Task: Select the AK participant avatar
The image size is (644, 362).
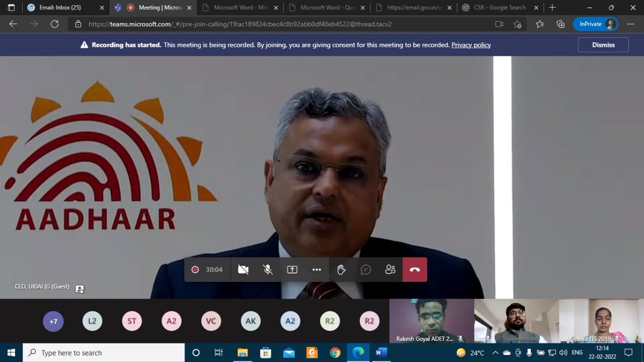Action: pyautogui.click(x=251, y=321)
